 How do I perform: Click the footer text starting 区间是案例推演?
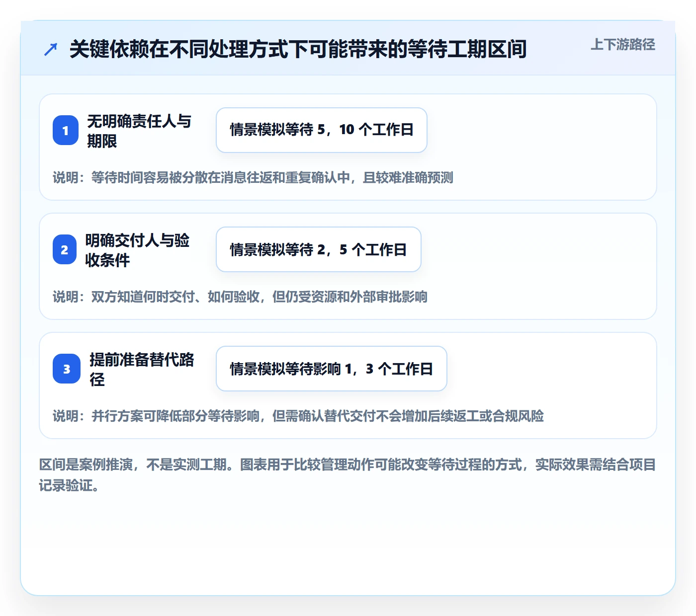(x=348, y=475)
